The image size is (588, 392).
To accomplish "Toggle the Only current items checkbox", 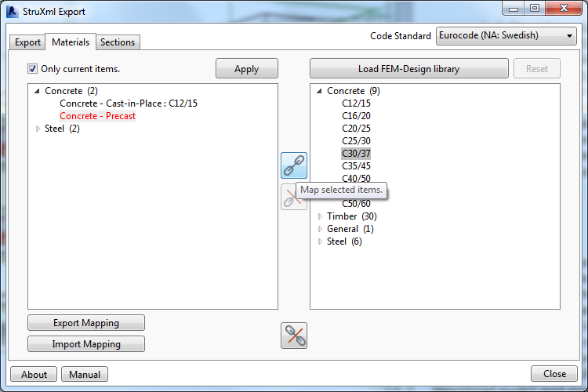I will (x=33, y=69).
